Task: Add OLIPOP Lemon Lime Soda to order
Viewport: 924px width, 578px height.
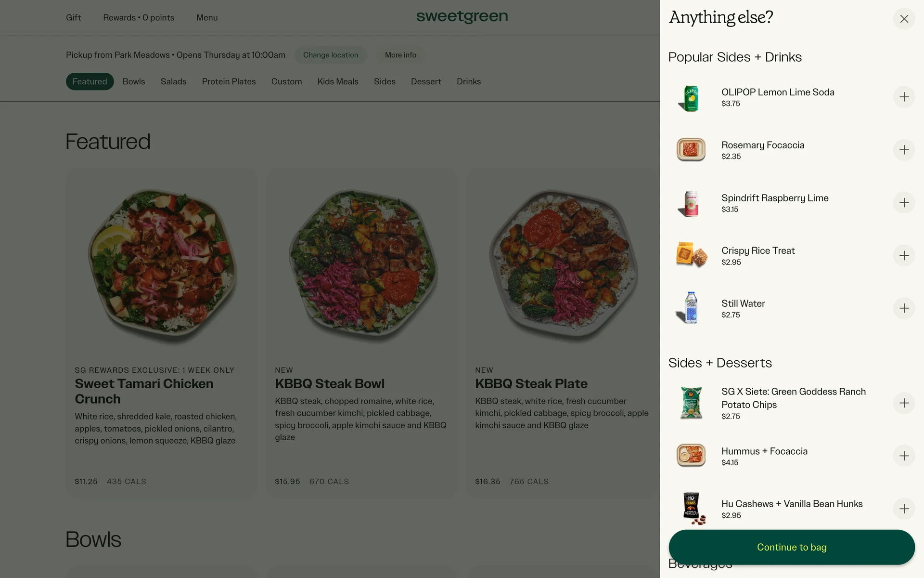Action: (904, 97)
